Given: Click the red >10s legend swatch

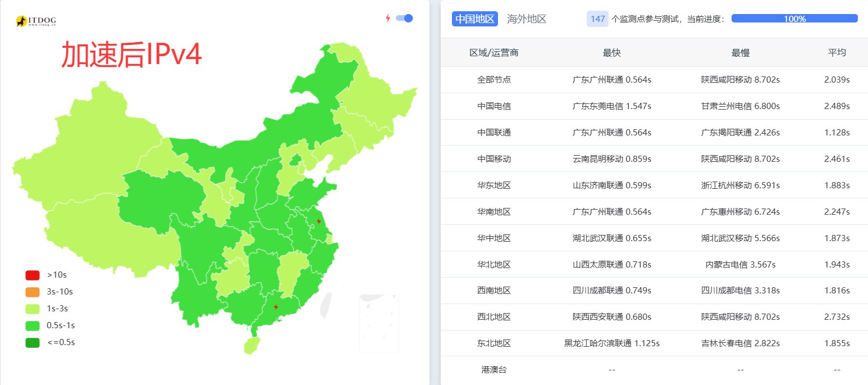Looking at the screenshot, I should click(33, 275).
